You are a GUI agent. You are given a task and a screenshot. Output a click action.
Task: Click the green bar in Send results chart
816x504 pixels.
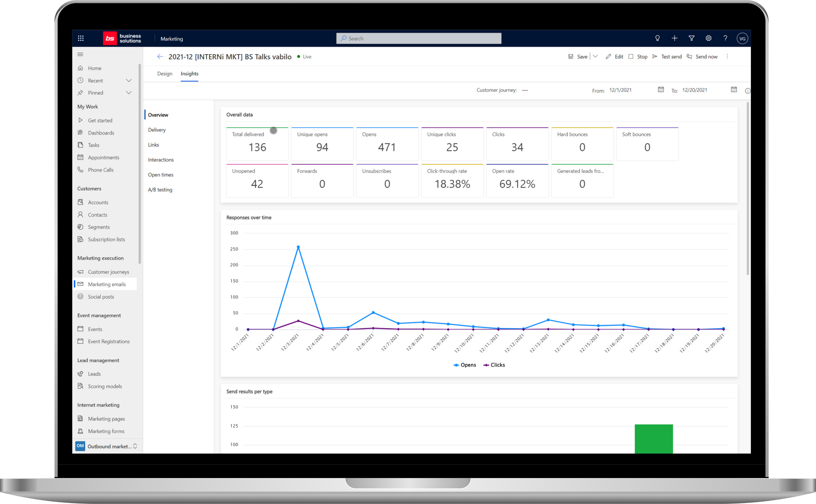(653, 439)
